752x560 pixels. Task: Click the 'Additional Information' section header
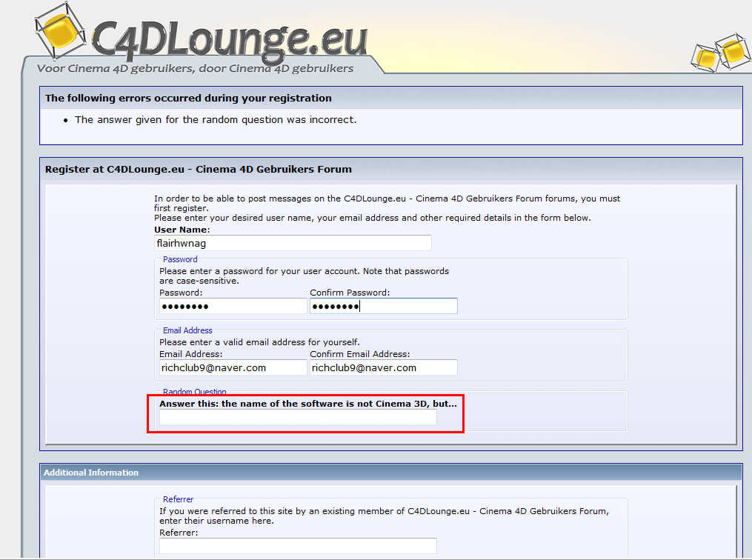91,473
